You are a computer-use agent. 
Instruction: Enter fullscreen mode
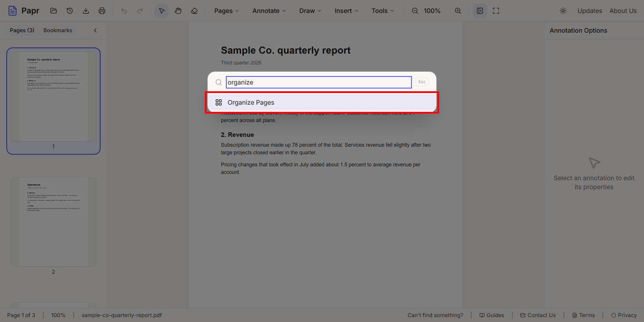496,11
